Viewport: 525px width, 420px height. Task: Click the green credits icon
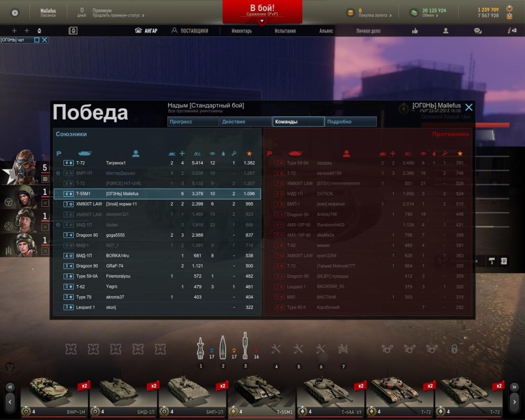click(414, 13)
